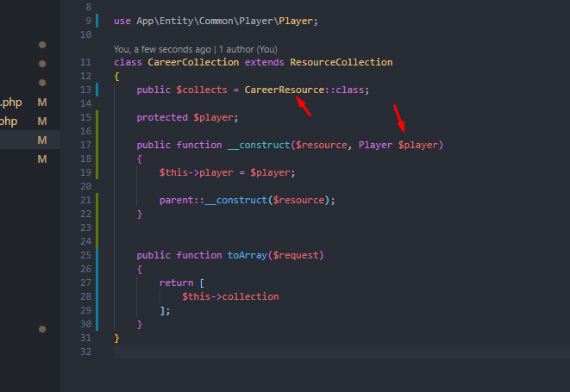Open the blue change indicator beside line 9
The image size is (570, 392).
click(x=97, y=21)
